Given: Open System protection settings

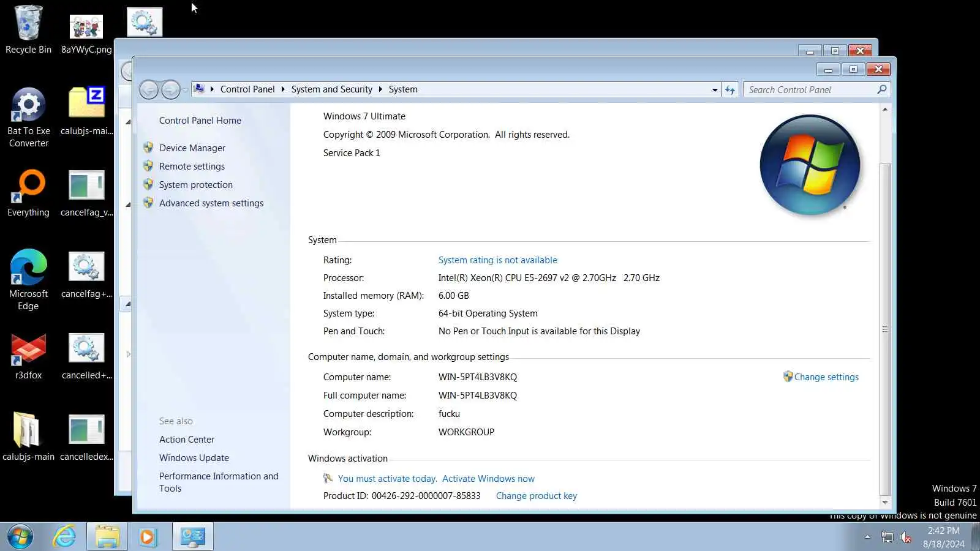Looking at the screenshot, I should click(195, 185).
